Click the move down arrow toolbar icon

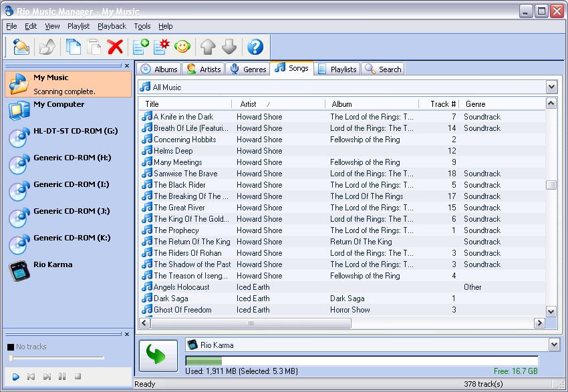point(229,47)
